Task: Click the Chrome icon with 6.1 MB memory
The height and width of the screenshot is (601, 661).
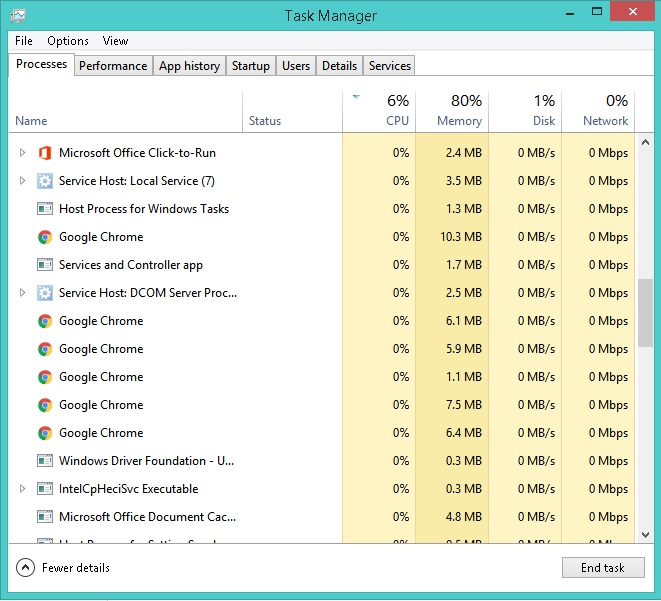Action: pyautogui.click(x=45, y=321)
